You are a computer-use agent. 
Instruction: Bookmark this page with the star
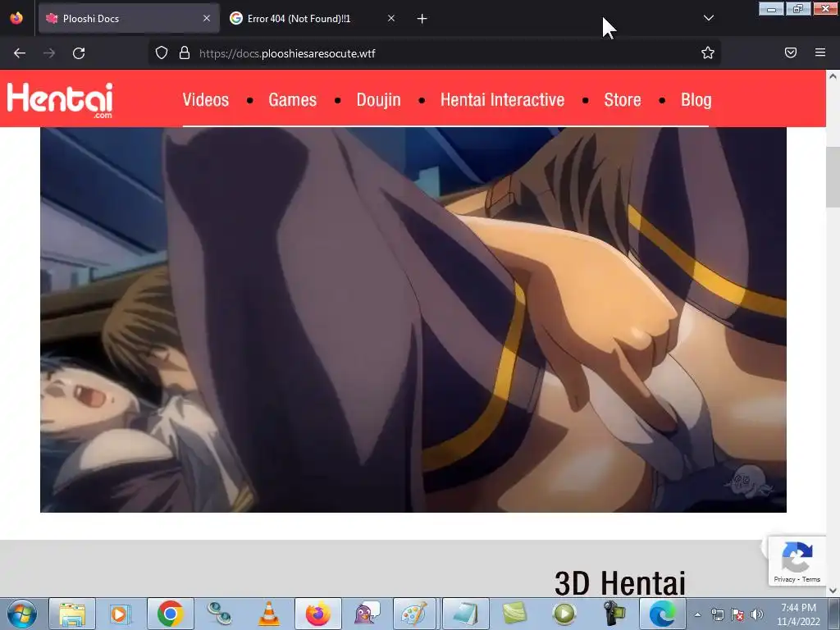[x=708, y=53]
